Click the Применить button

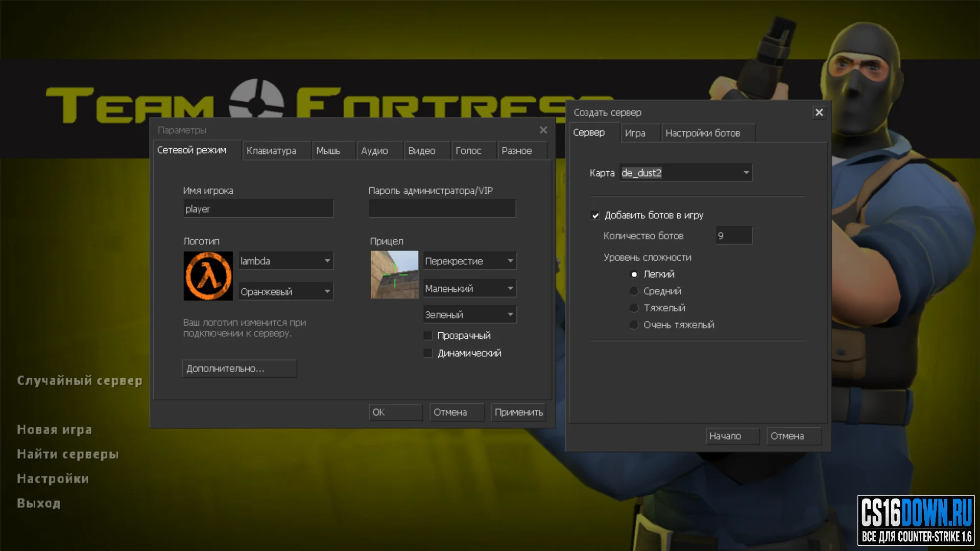tap(518, 412)
